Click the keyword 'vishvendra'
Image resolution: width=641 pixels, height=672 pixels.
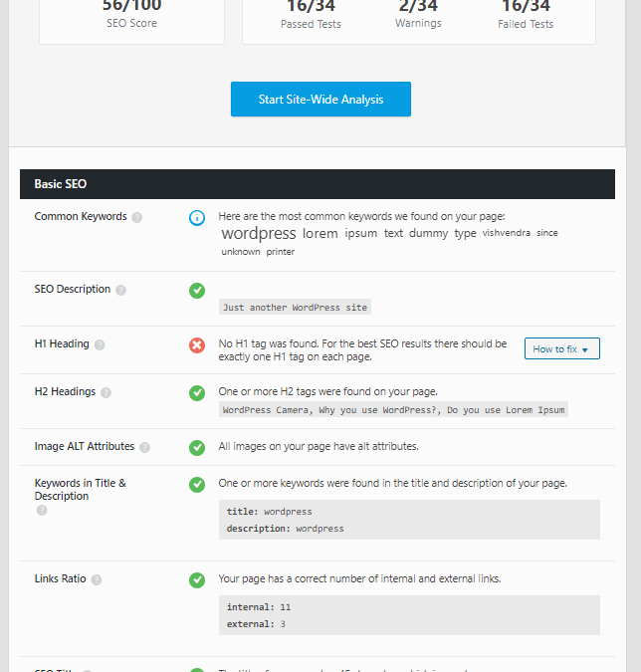pos(506,233)
